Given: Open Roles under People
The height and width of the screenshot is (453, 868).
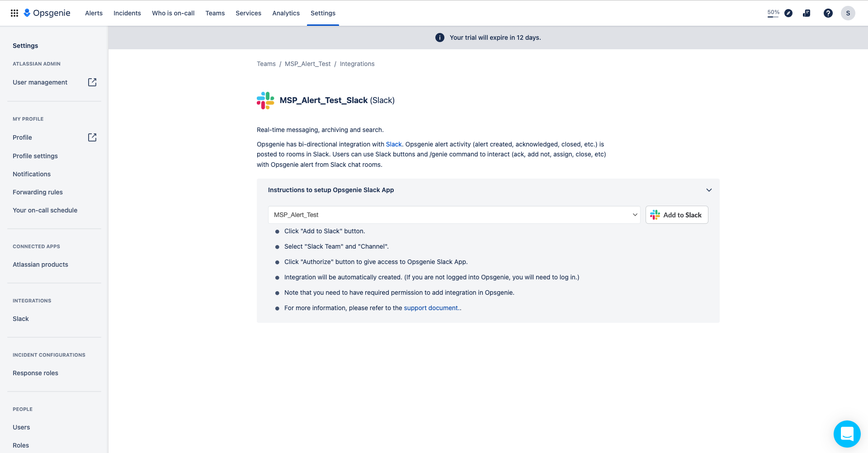Looking at the screenshot, I should tap(21, 445).
